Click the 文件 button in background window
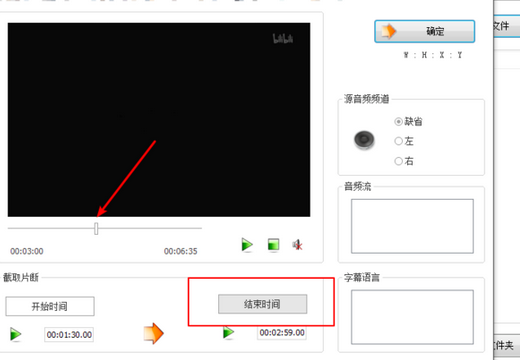The height and width of the screenshot is (360, 520). 507,26
